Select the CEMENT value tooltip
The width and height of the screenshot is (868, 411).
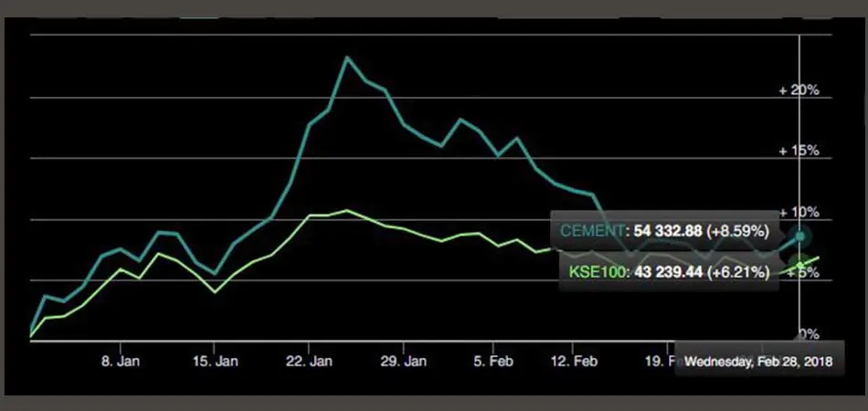coord(664,232)
